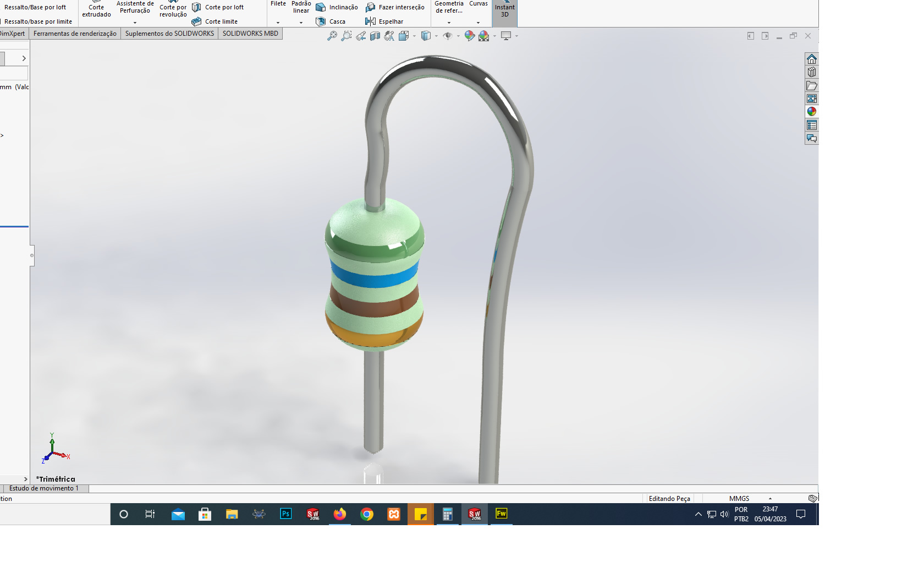The image size is (924, 578).
Task: Click the Corte limite tool
Action: click(x=215, y=21)
